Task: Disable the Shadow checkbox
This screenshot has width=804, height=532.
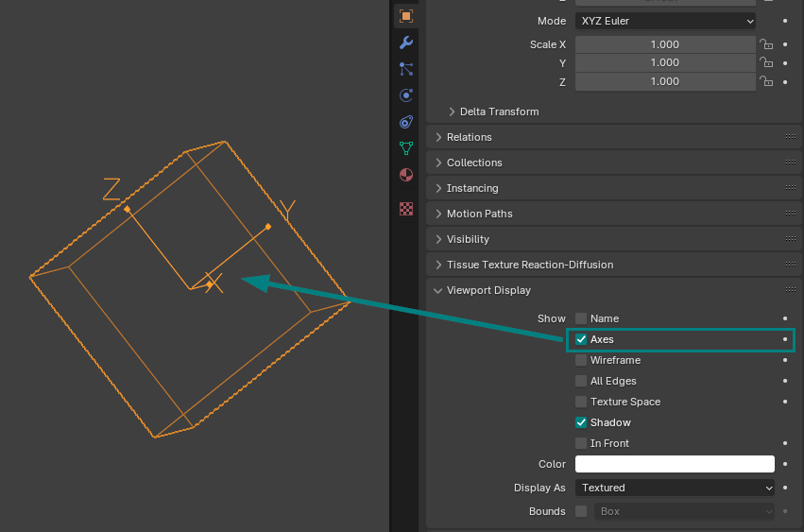Action: tap(581, 422)
